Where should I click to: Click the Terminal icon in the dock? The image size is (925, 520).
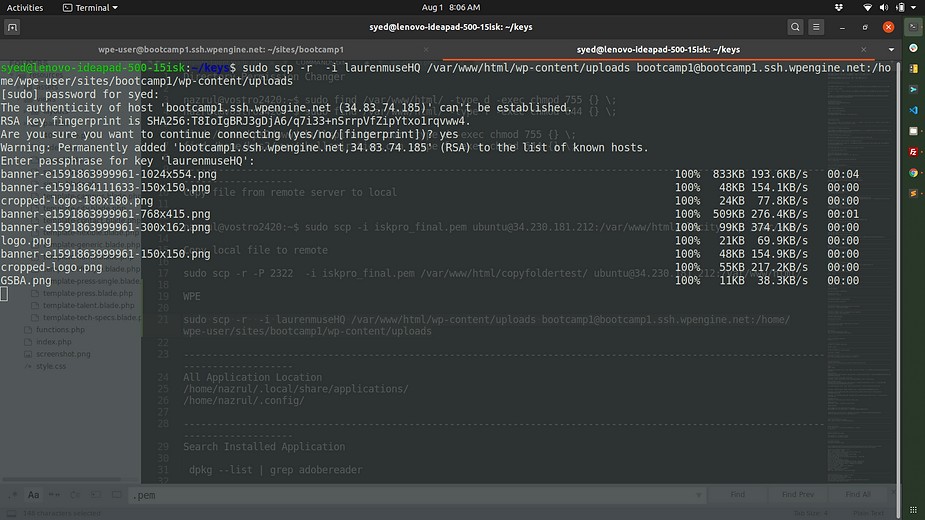point(913,27)
